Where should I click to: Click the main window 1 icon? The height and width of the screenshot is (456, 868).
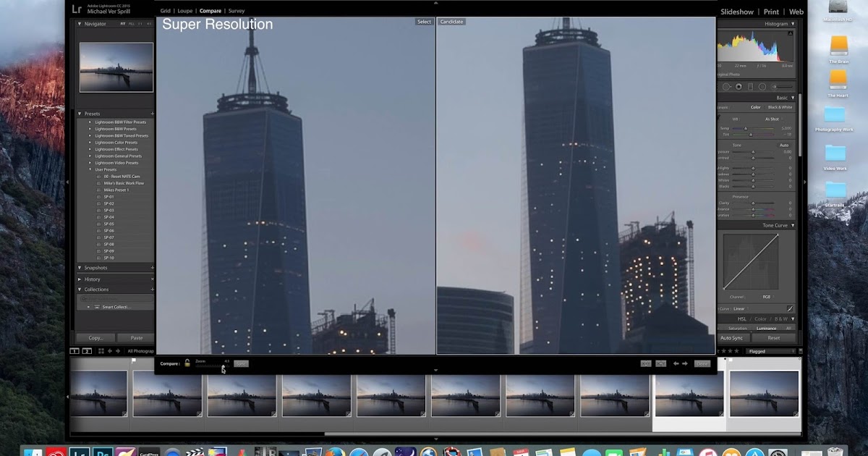[75, 351]
